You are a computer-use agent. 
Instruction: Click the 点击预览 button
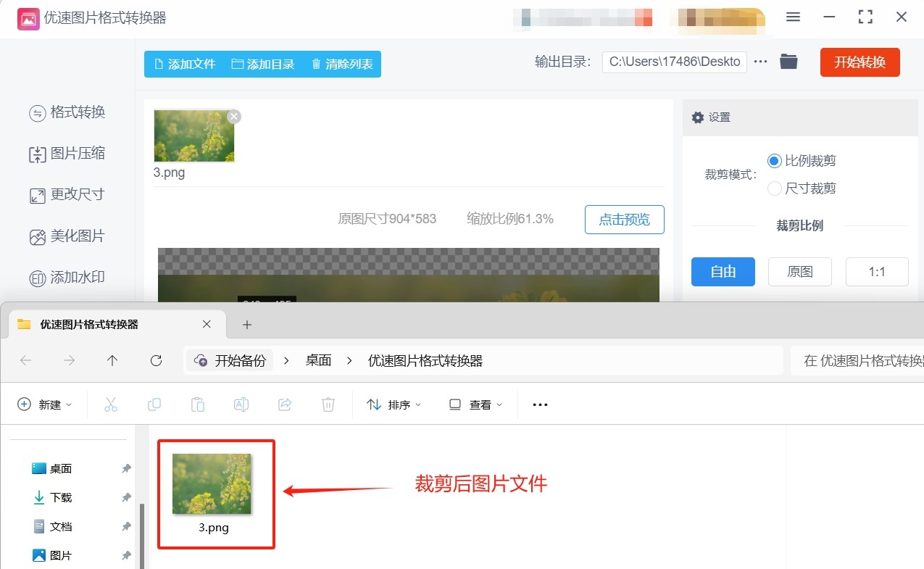(x=624, y=220)
